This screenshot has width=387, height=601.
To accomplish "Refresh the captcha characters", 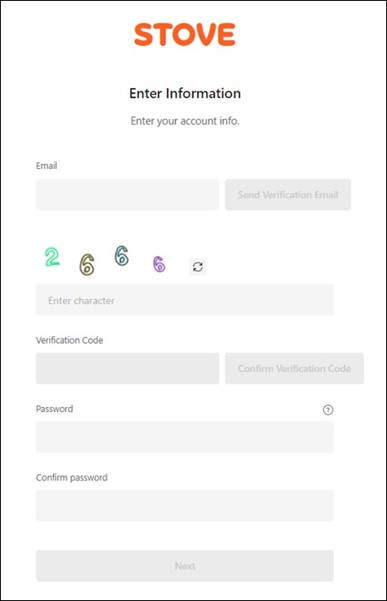I will (198, 266).
